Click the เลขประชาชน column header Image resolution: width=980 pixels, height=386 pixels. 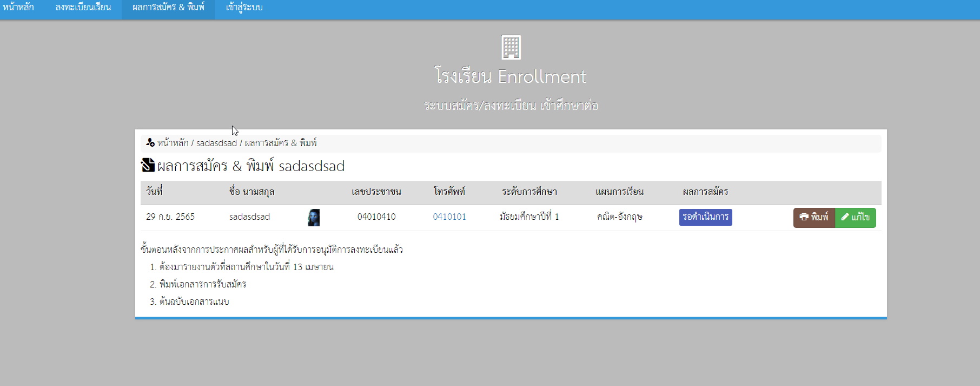[x=376, y=192]
